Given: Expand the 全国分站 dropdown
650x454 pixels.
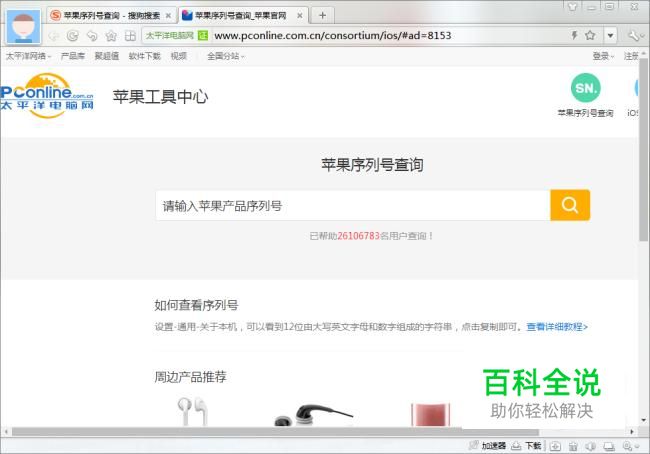Looking at the screenshot, I should click(226, 56).
